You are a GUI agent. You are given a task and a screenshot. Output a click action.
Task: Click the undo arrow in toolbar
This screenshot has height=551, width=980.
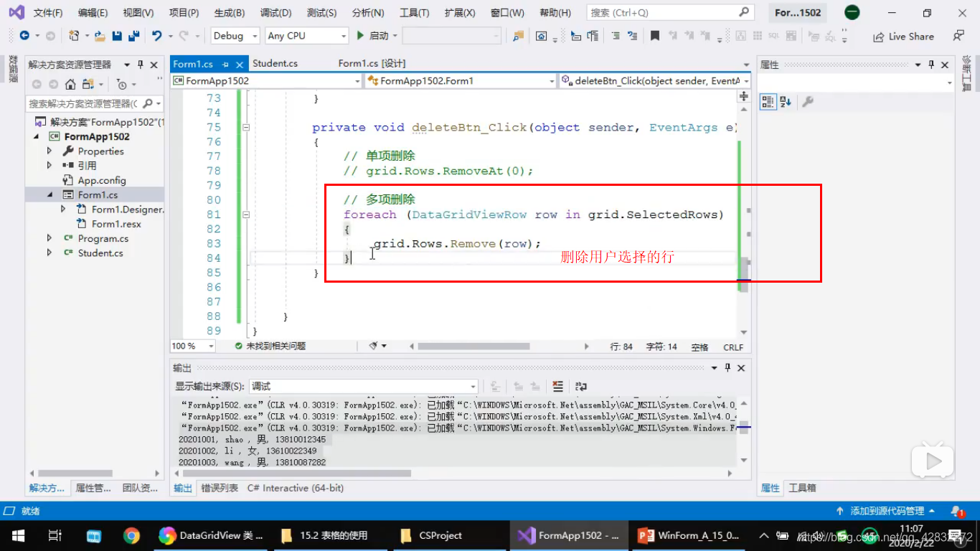(x=156, y=36)
